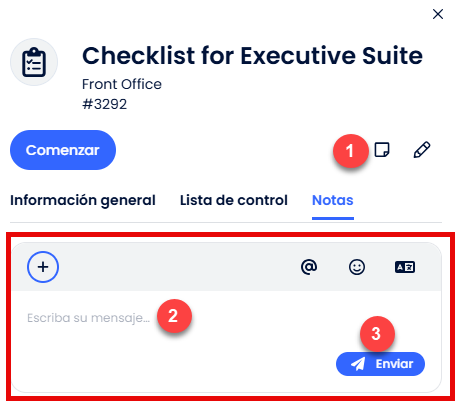Click the red number 1 marker

(350, 151)
